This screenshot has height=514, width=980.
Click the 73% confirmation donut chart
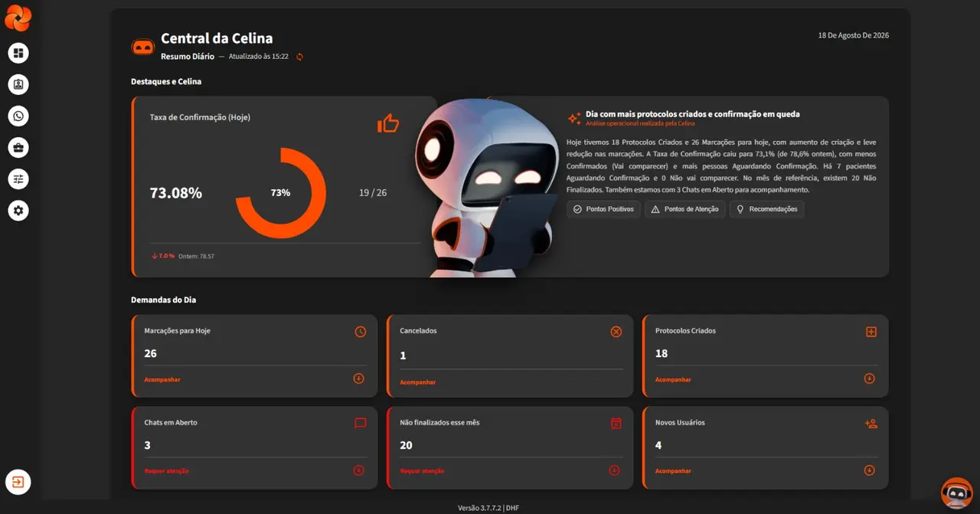(x=281, y=193)
